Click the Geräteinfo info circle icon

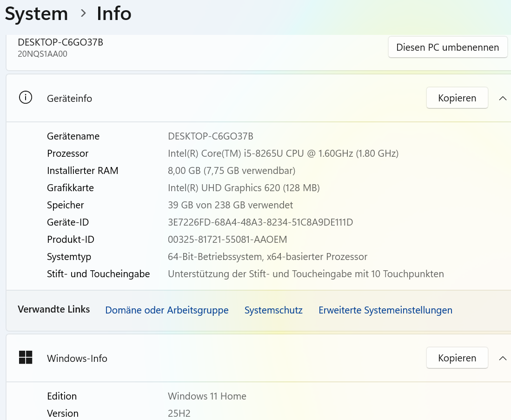click(26, 98)
